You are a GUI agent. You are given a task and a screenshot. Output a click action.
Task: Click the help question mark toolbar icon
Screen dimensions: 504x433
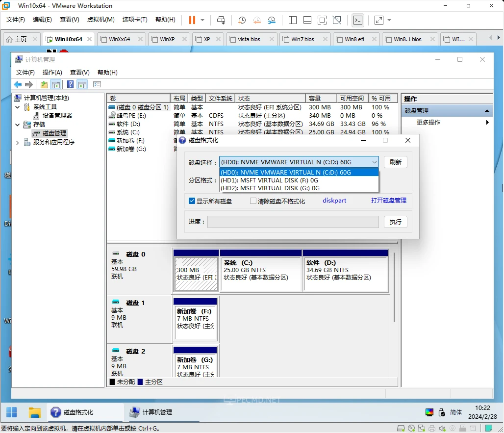point(71,84)
